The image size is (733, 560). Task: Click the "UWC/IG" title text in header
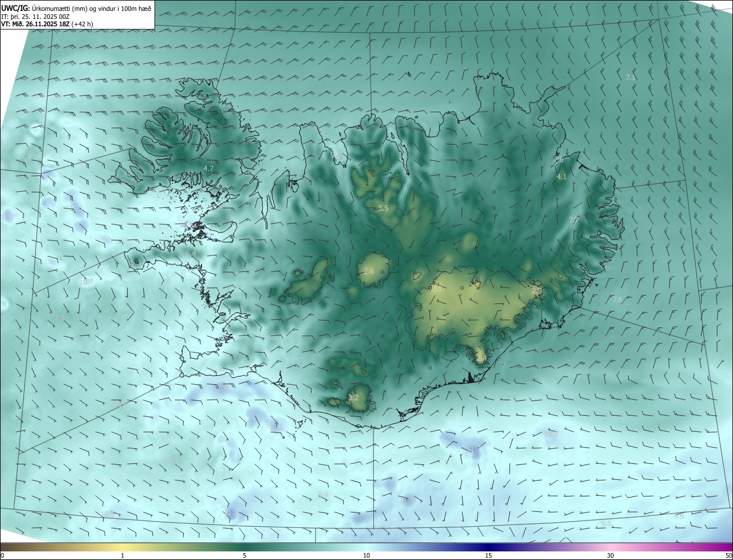click(x=15, y=7)
